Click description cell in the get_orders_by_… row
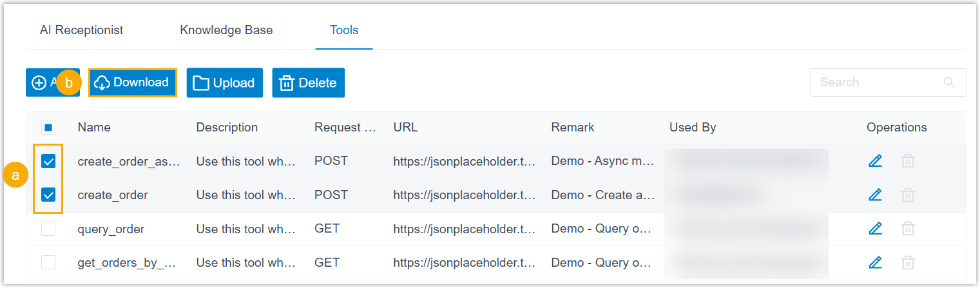This screenshot has width=980, height=288. (x=246, y=262)
